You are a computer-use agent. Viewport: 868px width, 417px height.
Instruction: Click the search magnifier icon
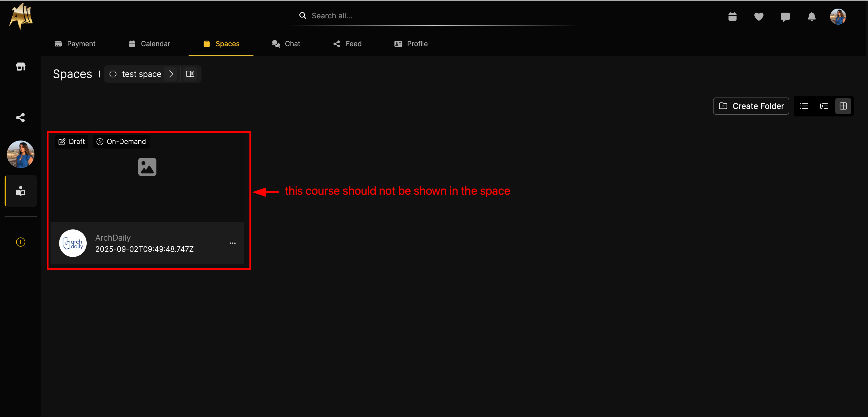pos(303,15)
